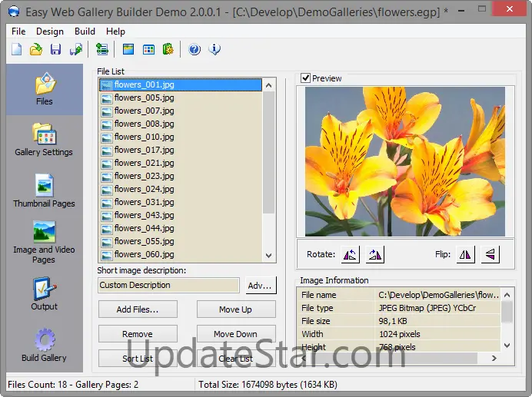Image resolution: width=532 pixels, height=397 pixels.
Task: Open the Design menu
Action: click(50, 31)
